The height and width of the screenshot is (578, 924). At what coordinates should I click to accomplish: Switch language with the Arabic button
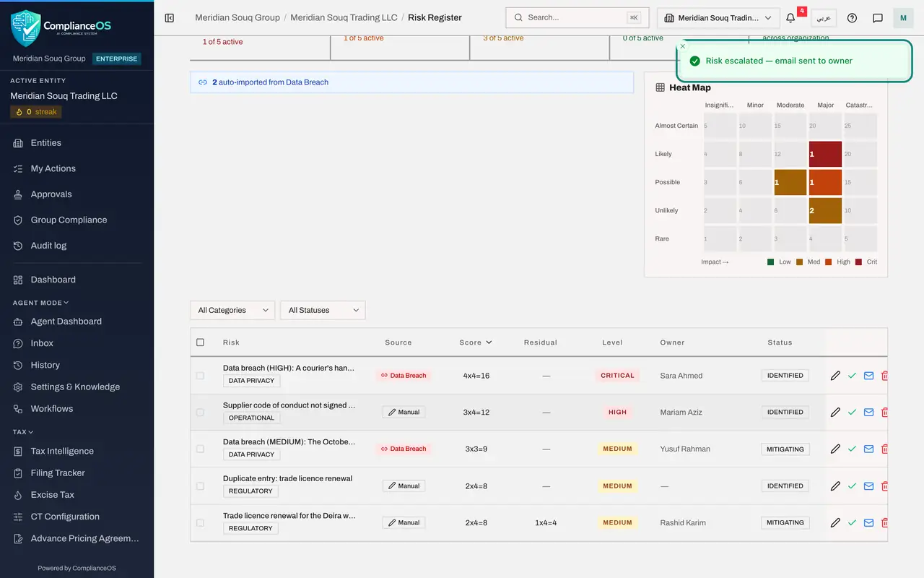pyautogui.click(x=824, y=18)
